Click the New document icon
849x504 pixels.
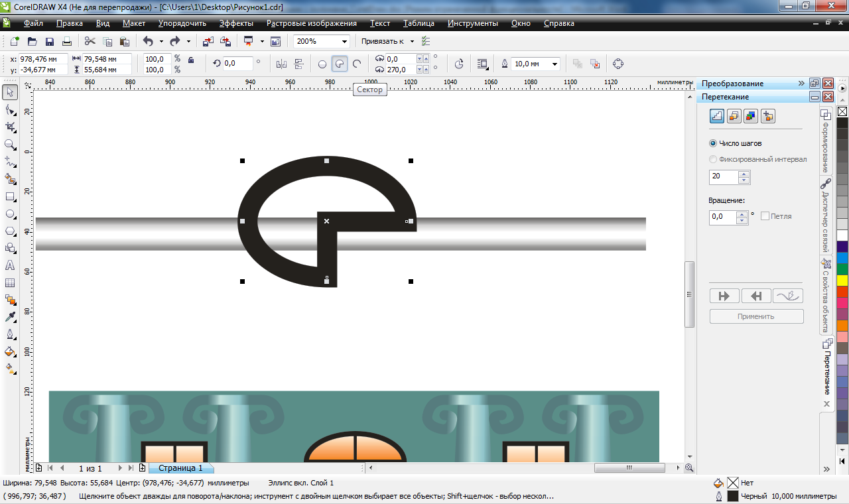coord(15,41)
